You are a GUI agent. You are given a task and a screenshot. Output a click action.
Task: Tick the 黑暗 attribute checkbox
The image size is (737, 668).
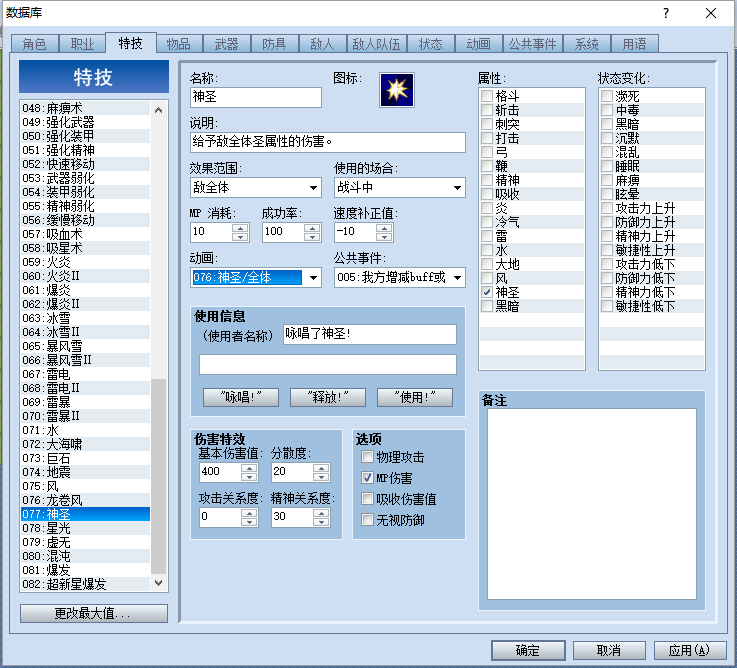(486, 306)
